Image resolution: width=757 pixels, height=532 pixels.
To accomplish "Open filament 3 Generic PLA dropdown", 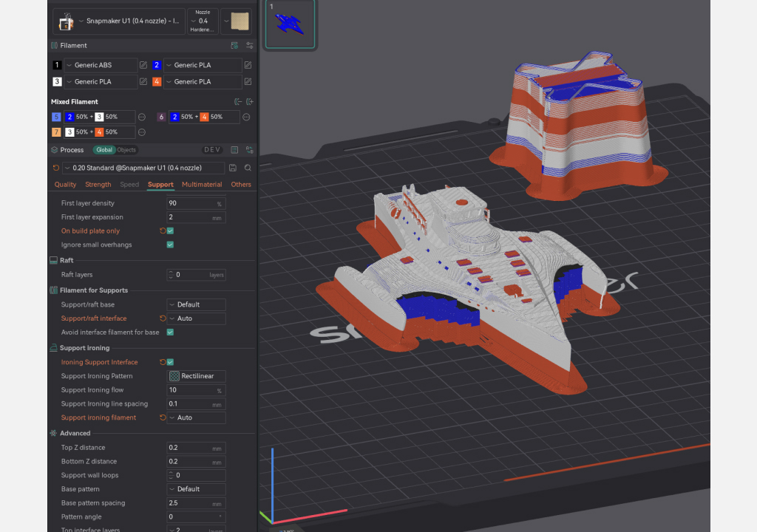I will point(101,81).
